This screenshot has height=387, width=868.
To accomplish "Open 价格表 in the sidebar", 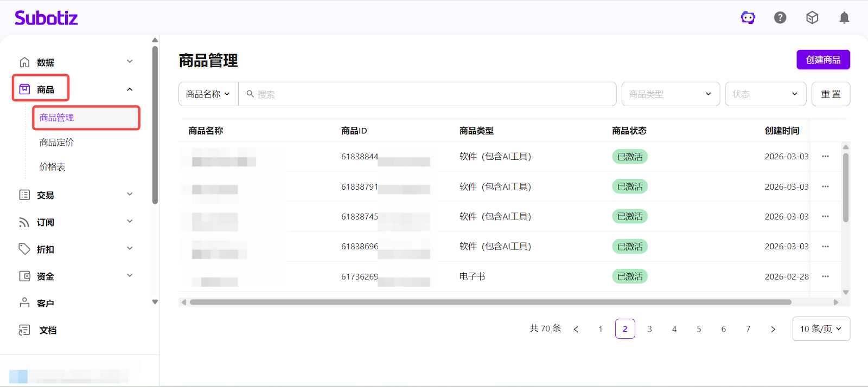I will coord(53,167).
